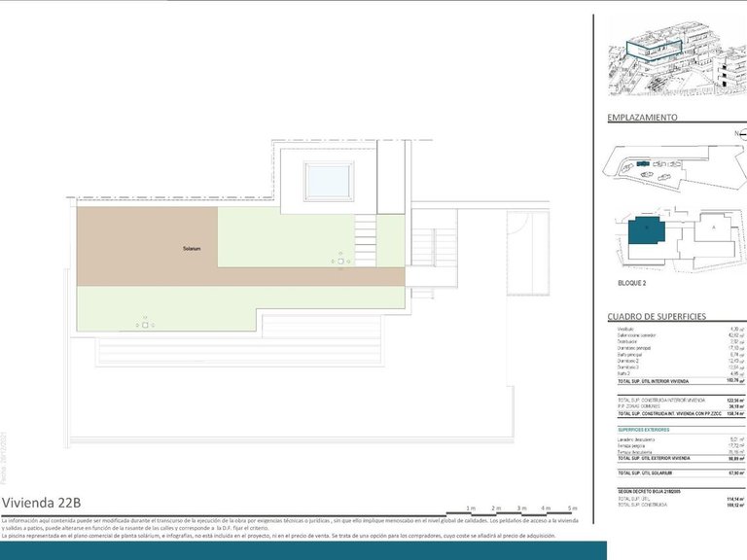Viewport: 747px width, 560px height.
Task: Click the graphic scale bar at the bottom
Action: [x=511, y=511]
